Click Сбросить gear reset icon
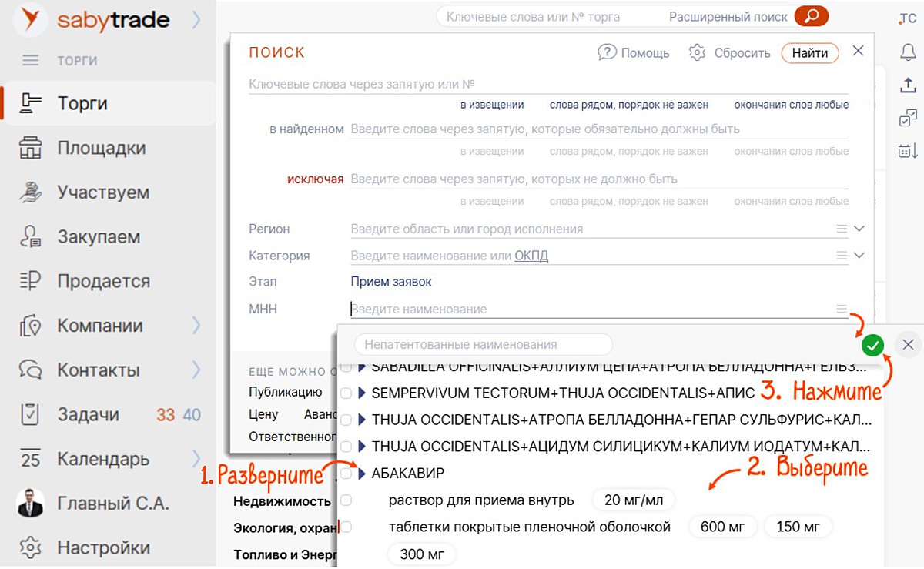The height and width of the screenshot is (569, 924). pos(698,52)
